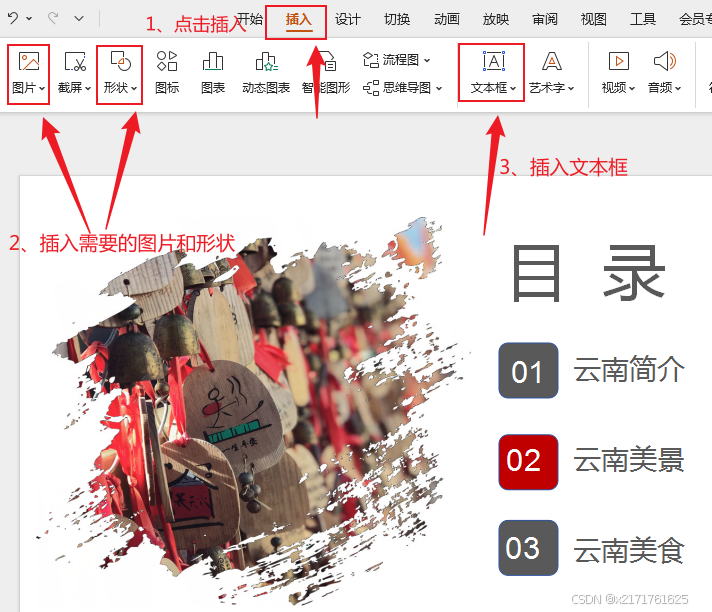Viewport: 712px width, 612px height.
Task: Switch to the 视图 tab
Action: tap(594, 20)
